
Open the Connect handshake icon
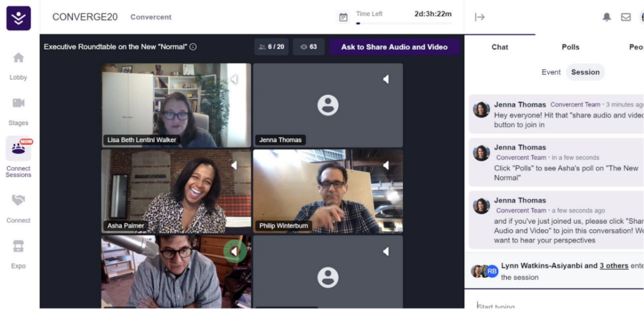(18, 200)
